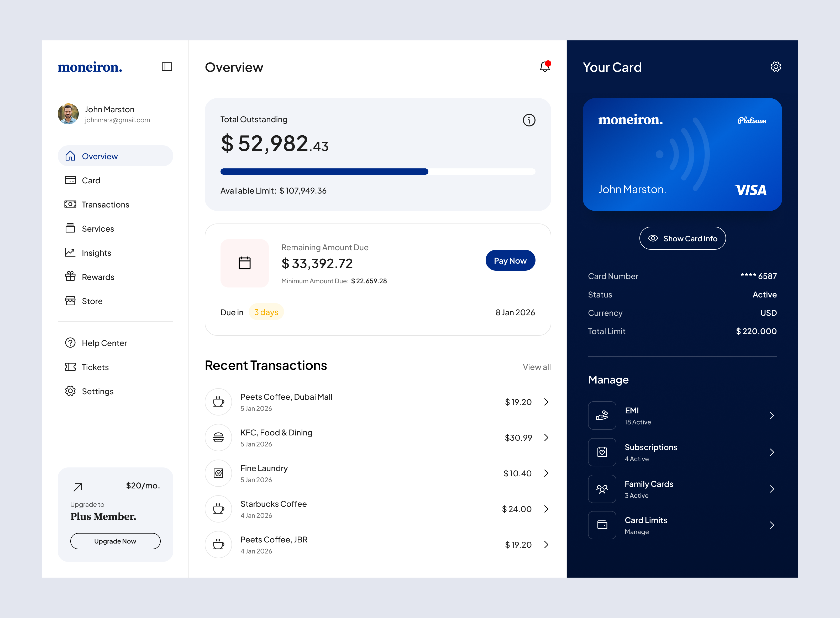
Task: Select the Transactions icon in the sidebar
Action: click(x=70, y=204)
